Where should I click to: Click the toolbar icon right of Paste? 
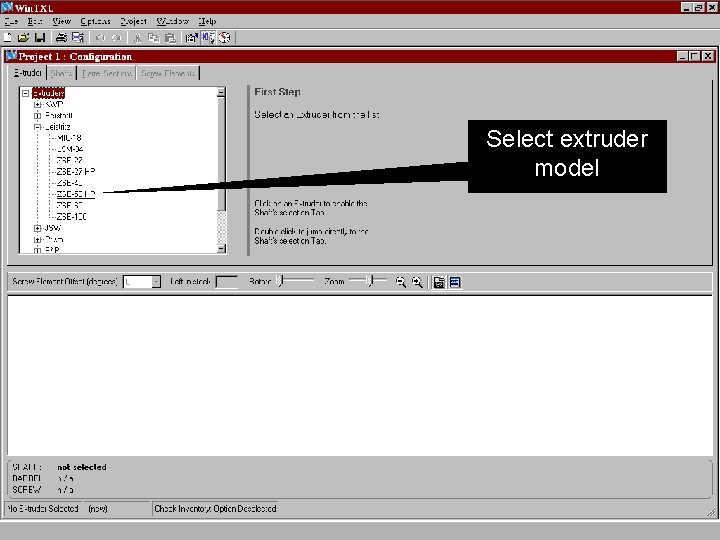(191, 38)
